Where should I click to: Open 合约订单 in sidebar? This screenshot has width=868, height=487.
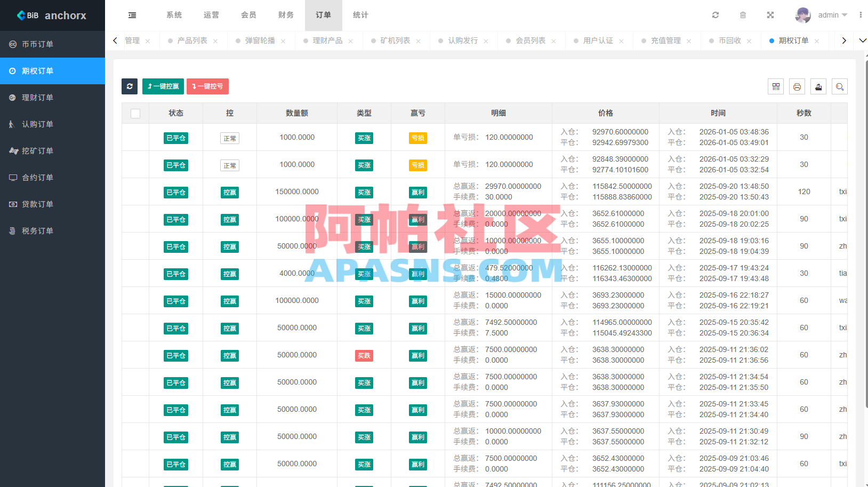tap(52, 178)
